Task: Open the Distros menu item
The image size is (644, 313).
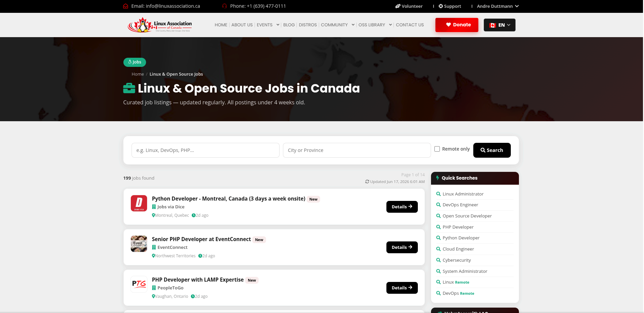Action: tap(308, 25)
